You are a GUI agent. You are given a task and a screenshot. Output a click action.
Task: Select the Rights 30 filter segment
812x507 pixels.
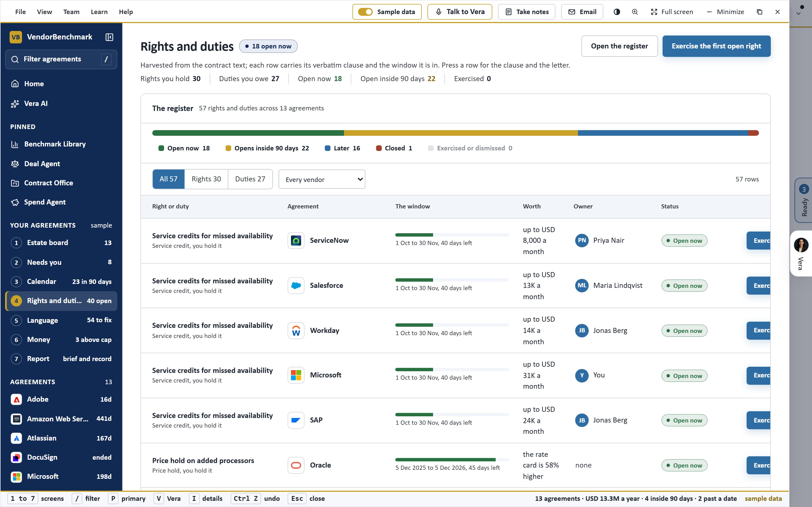pyautogui.click(x=206, y=179)
